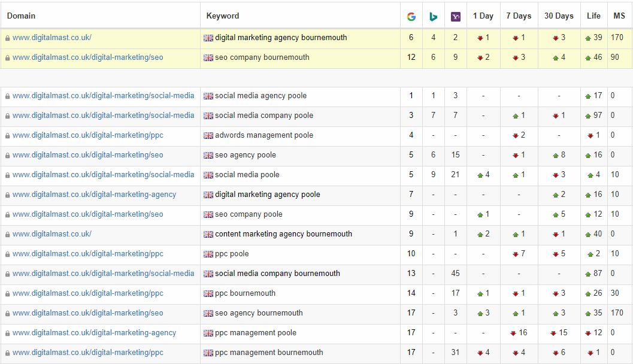Open the ppc link for 'ppc management bournemouth'
Screen dimensions: 633x364
[x=88, y=353]
